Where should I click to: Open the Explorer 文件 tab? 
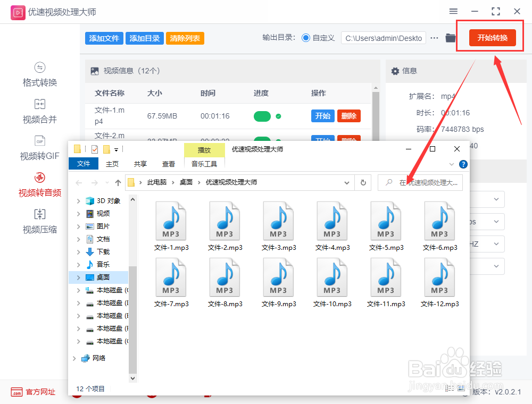[x=84, y=164]
